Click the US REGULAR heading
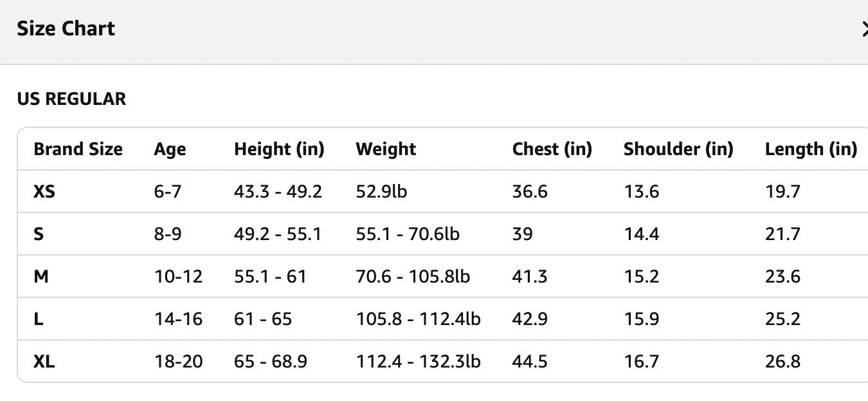This screenshot has height=401, width=868. pos(71,99)
